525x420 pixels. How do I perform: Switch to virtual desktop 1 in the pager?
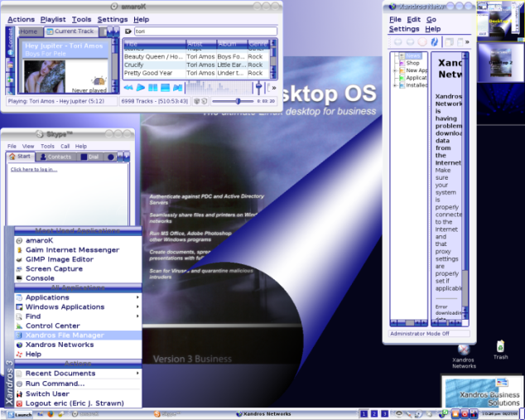[364, 414]
